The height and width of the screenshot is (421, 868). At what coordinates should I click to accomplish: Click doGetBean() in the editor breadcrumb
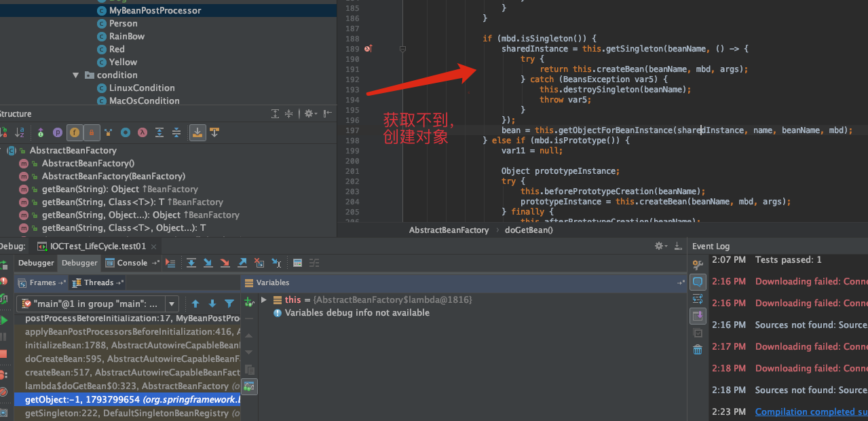click(x=529, y=230)
